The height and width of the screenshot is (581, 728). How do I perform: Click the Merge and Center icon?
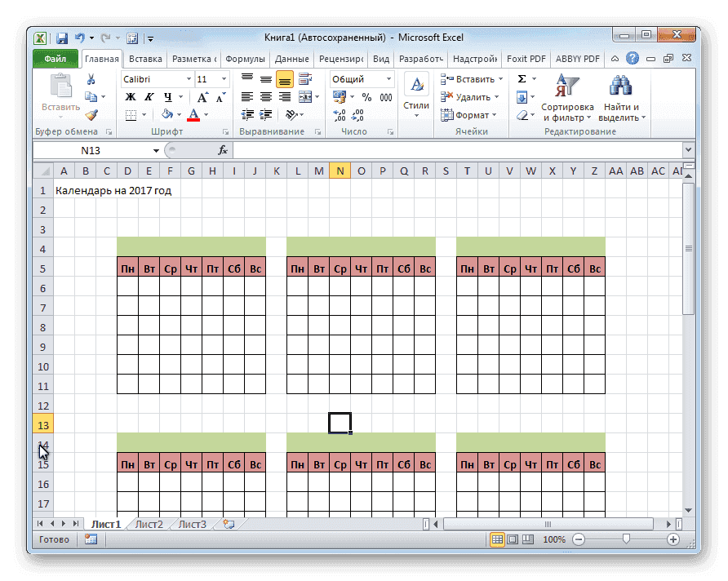tap(307, 96)
